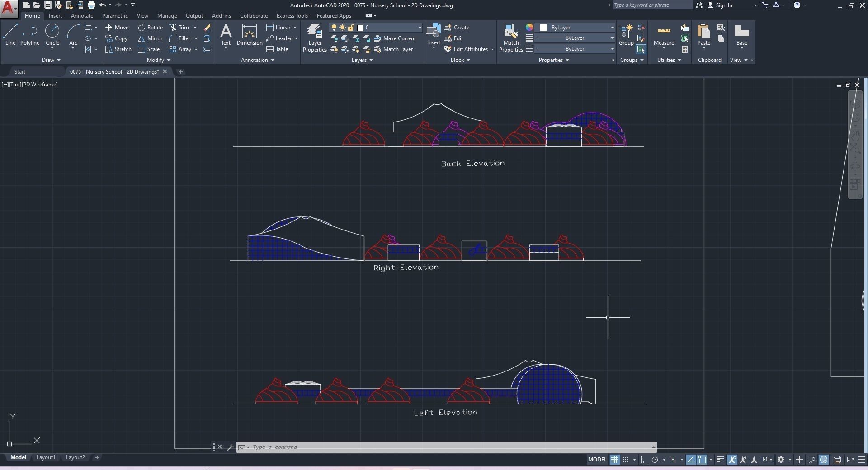
Task: Click Make Current layer button
Action: pos(395,38)
